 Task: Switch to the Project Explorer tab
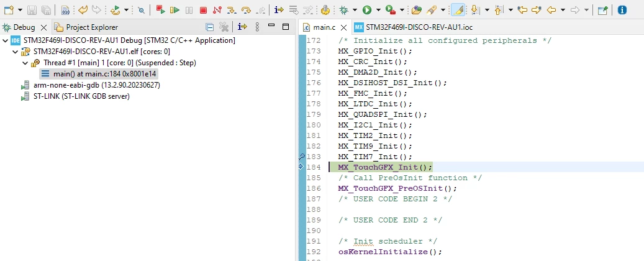click(x=87, y=27)
